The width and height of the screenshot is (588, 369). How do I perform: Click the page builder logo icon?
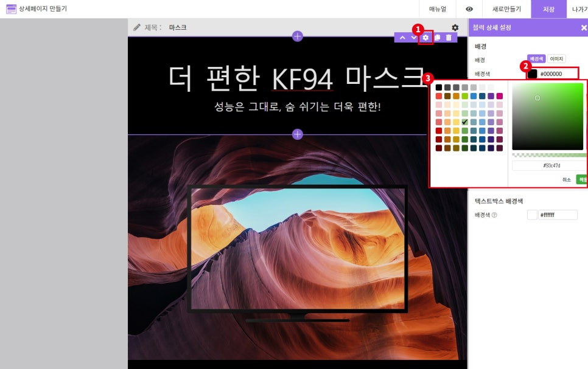[11, 9]
